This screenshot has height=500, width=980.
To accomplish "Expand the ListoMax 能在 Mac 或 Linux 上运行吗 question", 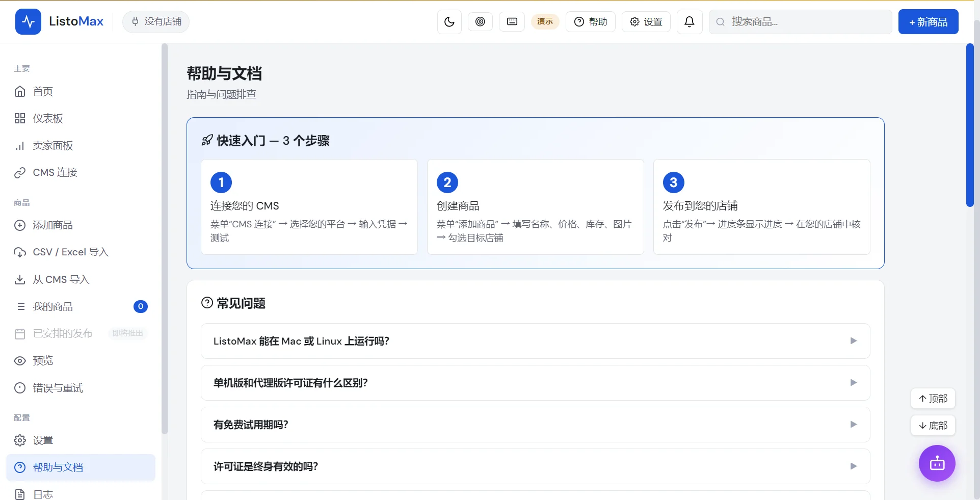I will tap(535, 341).
